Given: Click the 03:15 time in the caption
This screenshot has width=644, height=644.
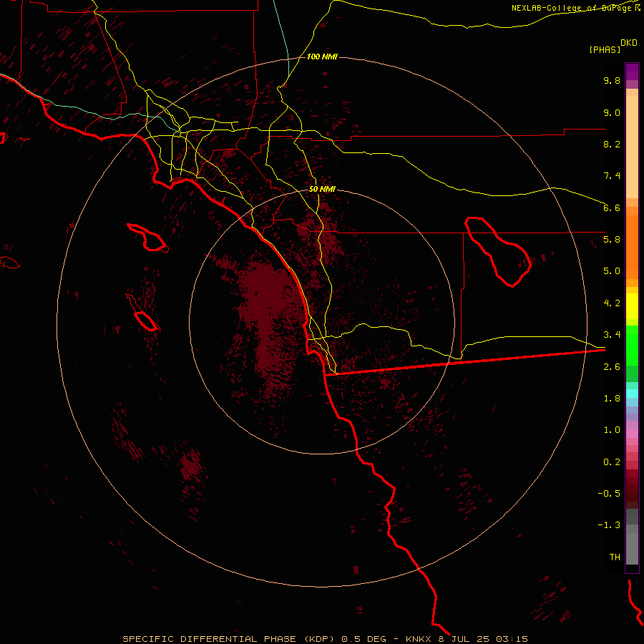Looking at the screenshot, I should pos(512,639).
